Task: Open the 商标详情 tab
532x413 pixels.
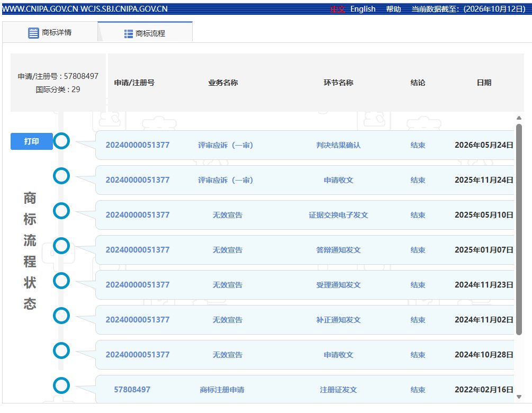Action: pos(50,33)
